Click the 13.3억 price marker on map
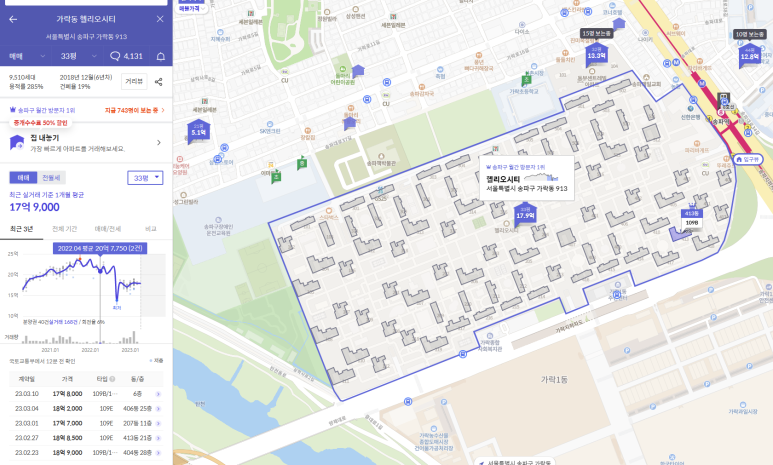The width and height of the screenshot is (773, 465). click(597, 55)
